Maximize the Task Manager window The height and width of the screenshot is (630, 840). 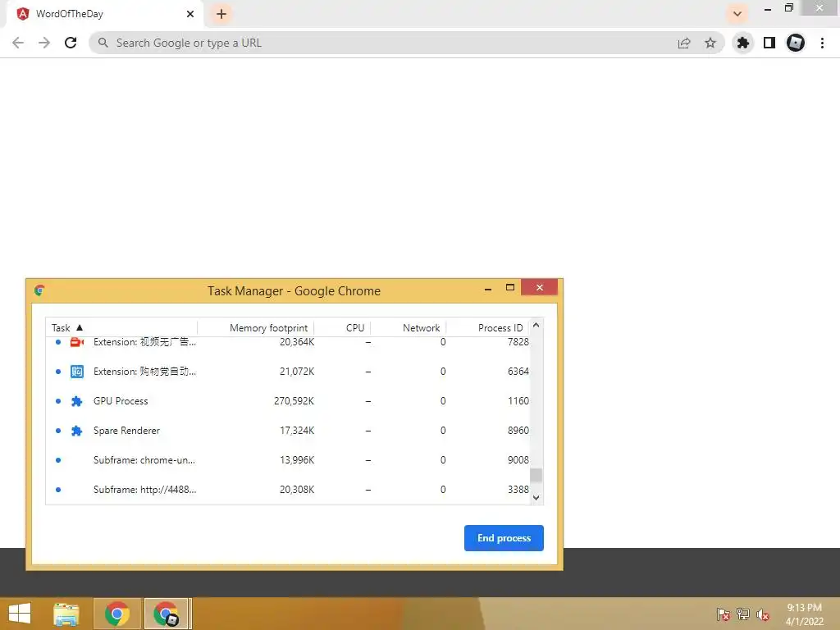click(x=510, y=288)
